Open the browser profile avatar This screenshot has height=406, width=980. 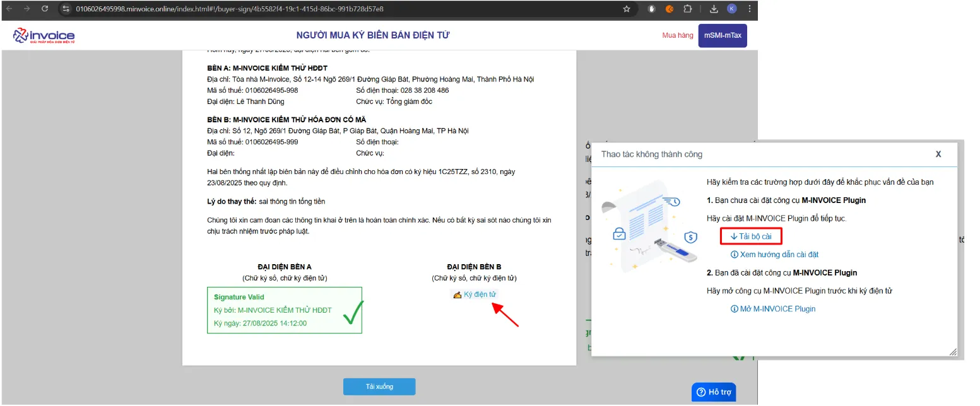tap(731, 9)
